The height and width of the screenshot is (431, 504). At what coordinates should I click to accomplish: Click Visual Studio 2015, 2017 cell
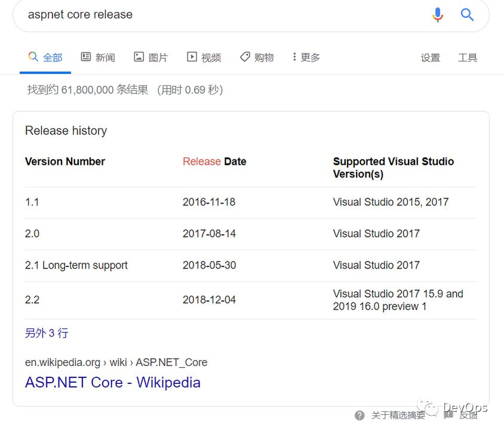coord(391,202)
